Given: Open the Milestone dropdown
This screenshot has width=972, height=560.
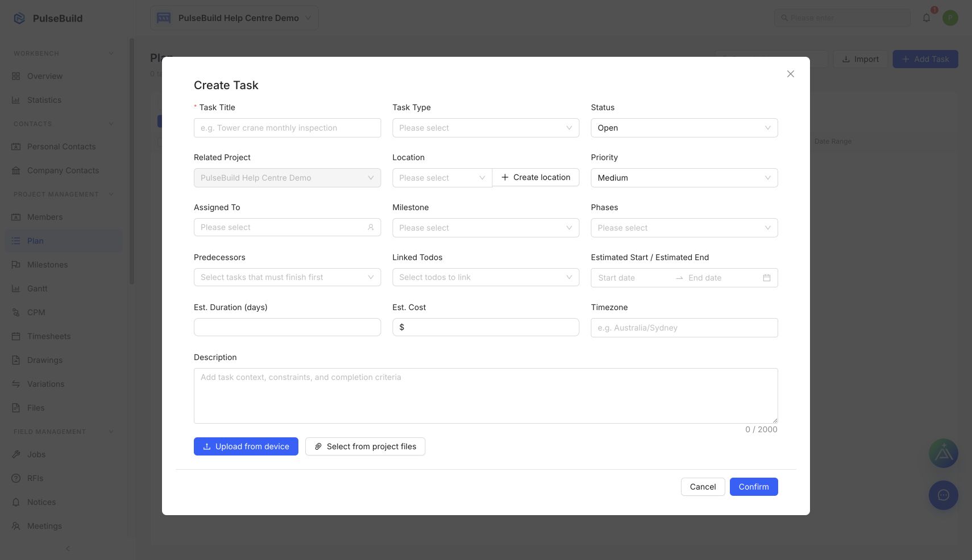Looking at the screenshot, I should click(485, 228).
